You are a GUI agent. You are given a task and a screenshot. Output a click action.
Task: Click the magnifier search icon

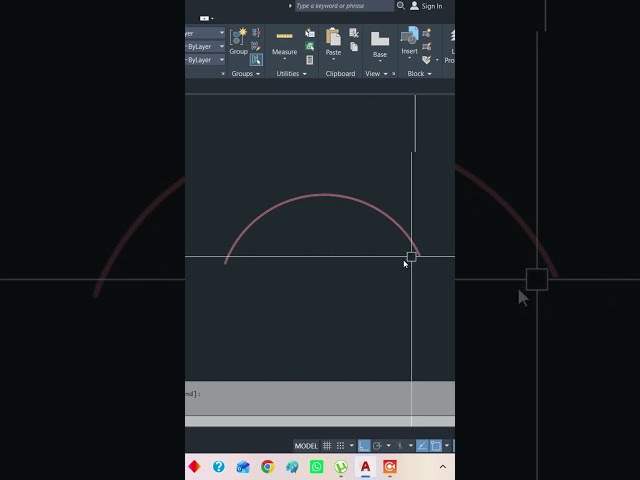401,6
